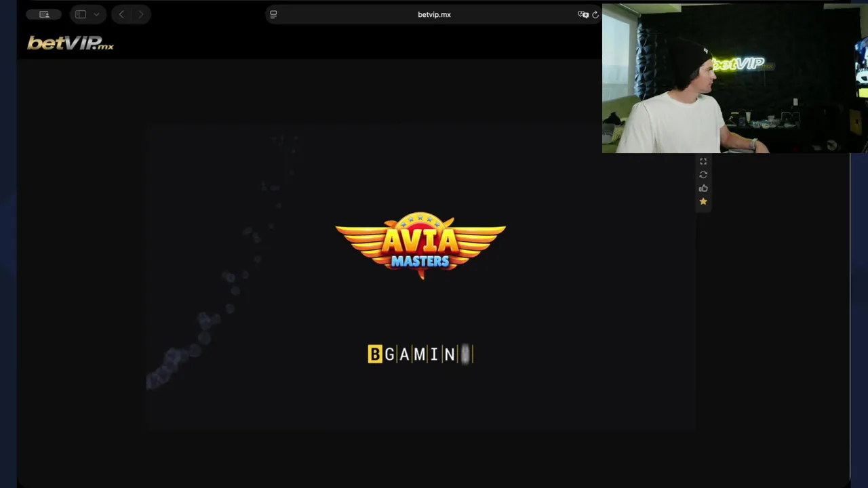Click the translate icon in address bar

583,14
